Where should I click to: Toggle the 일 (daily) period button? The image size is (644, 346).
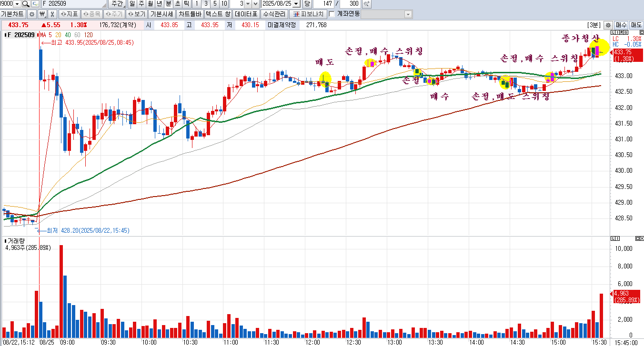point(132,4)
